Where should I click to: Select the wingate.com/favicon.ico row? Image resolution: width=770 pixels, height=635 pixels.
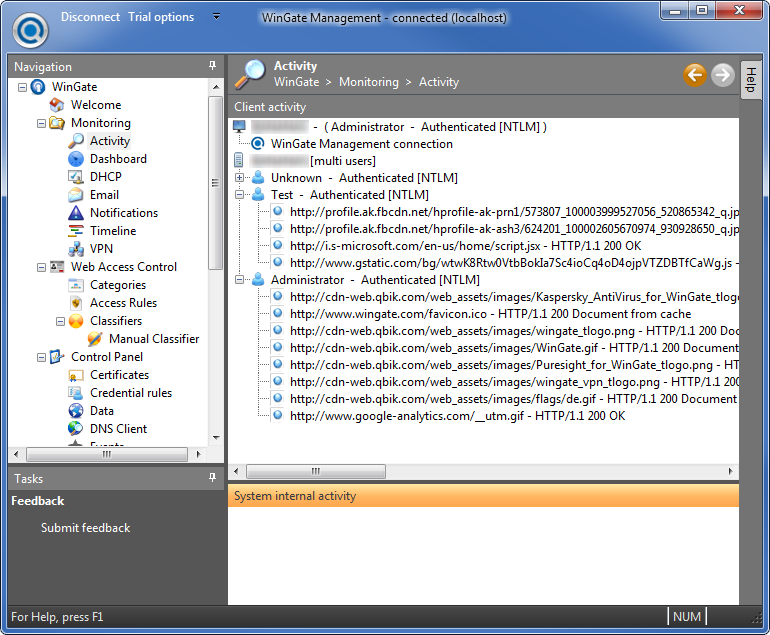(x=491, y=314)
